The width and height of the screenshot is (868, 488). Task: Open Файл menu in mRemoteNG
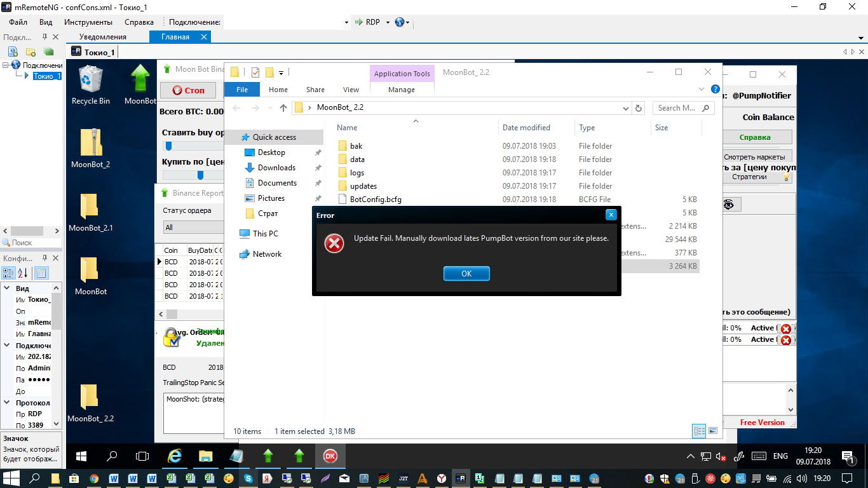(18, 22)
